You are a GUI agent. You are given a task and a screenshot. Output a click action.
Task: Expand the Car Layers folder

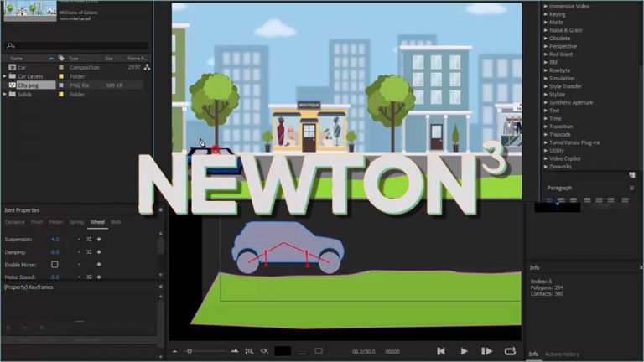pyautogui.click(x=5, y=76)
